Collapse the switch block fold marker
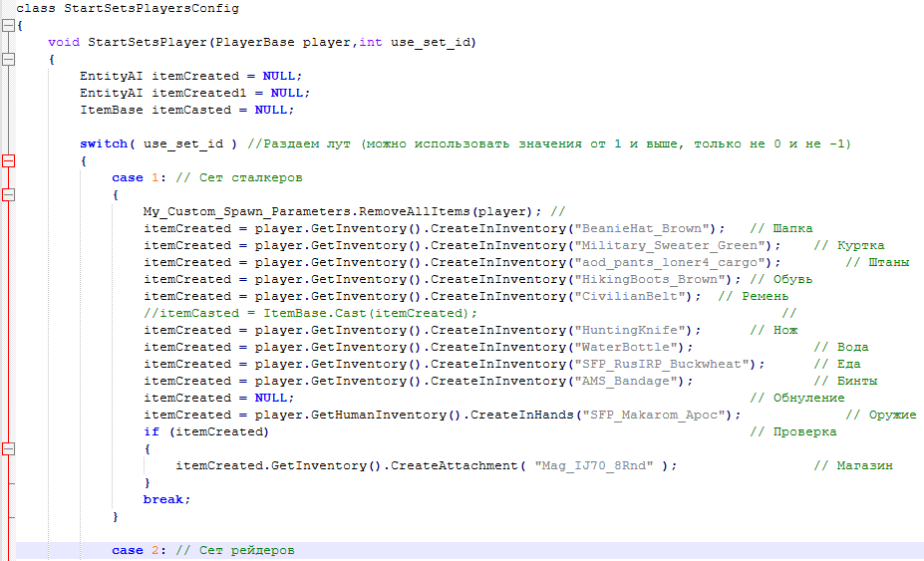 pyautogui.click(x=8, y=160)
